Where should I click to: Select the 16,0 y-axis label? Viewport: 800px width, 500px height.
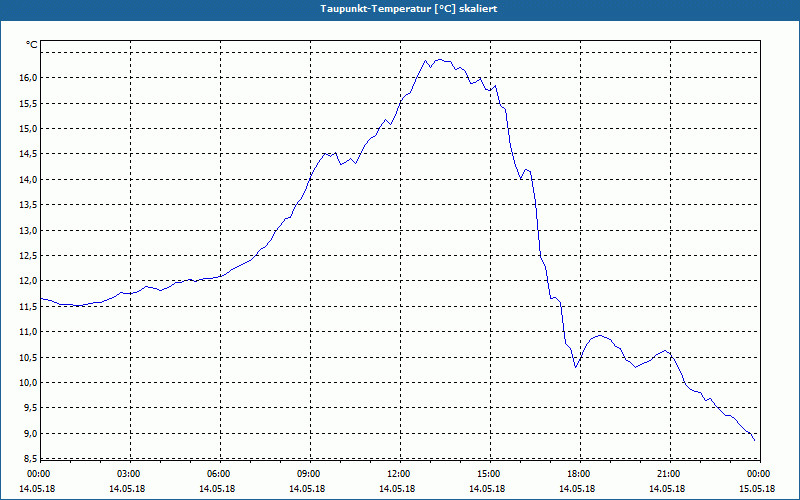[x=29, y=78]
